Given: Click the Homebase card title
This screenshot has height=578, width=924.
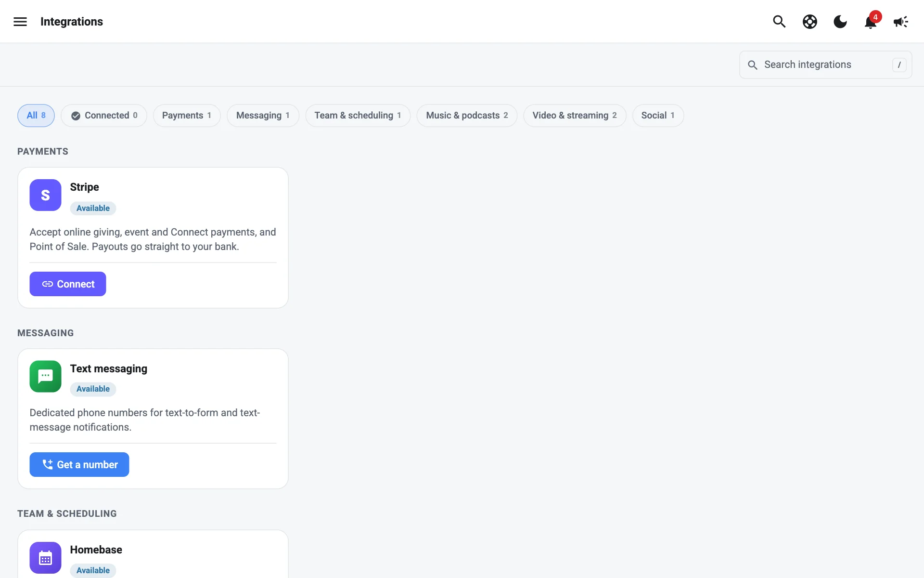Looking at the screenshot, I should 96,550.
